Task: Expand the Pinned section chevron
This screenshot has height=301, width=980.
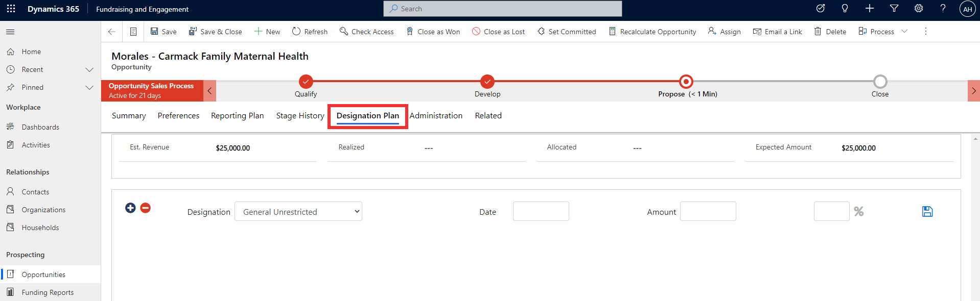Action: pos(89,87)
